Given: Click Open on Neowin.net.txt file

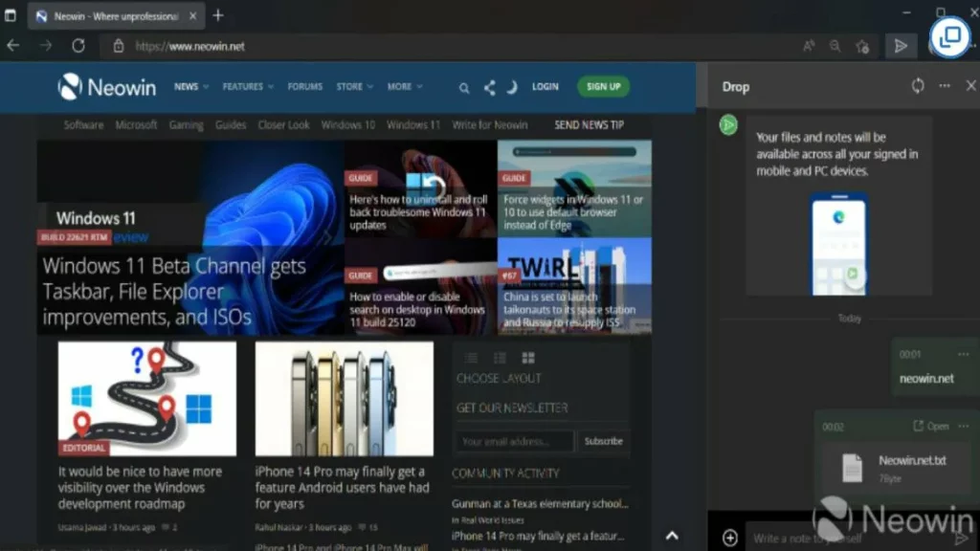Looking at the screenshot, I should (930, 426).
